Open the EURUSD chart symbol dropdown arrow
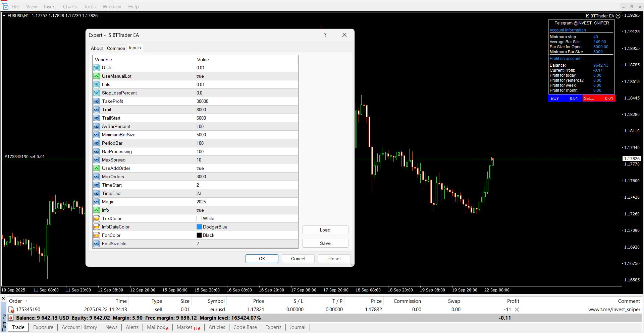 (x=4, y=15)
